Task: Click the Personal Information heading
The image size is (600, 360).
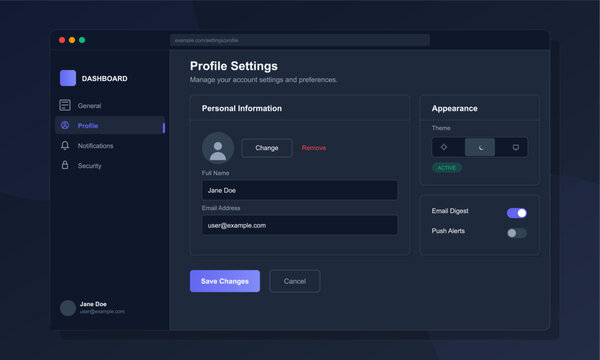Action: click(x=242, y=108)
